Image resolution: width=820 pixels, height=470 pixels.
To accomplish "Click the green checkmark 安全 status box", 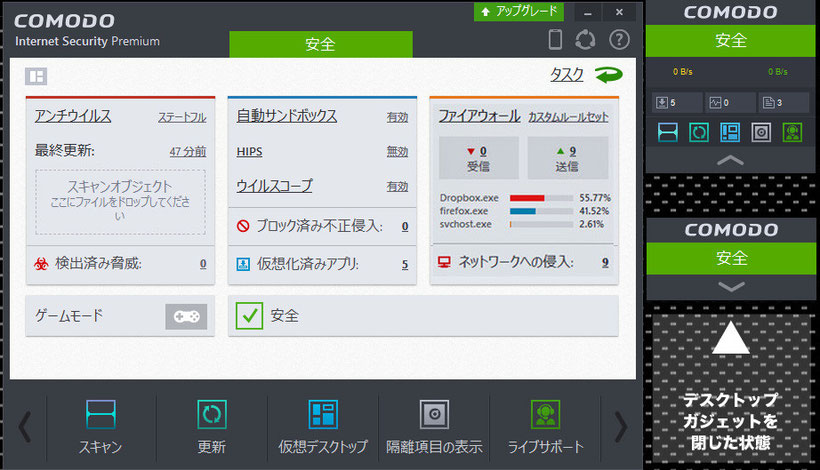I will pos(249,315).
